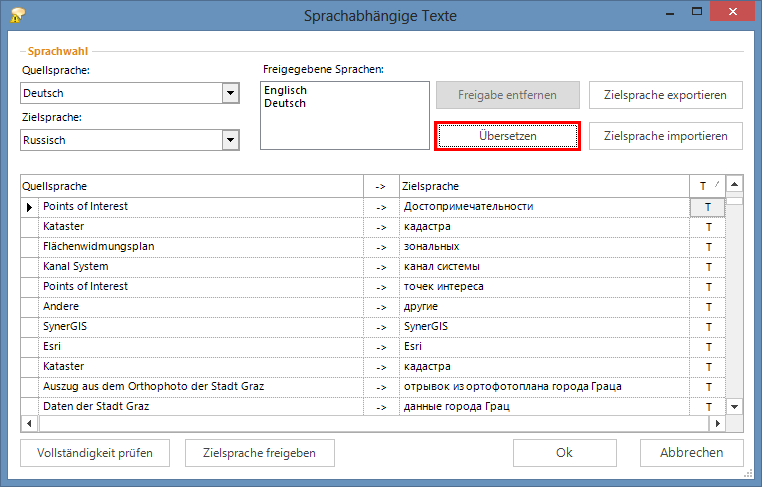This screenshot has width=762, height=487.
Task: Click the app icon in title bar
Action: tap(16, 15)
